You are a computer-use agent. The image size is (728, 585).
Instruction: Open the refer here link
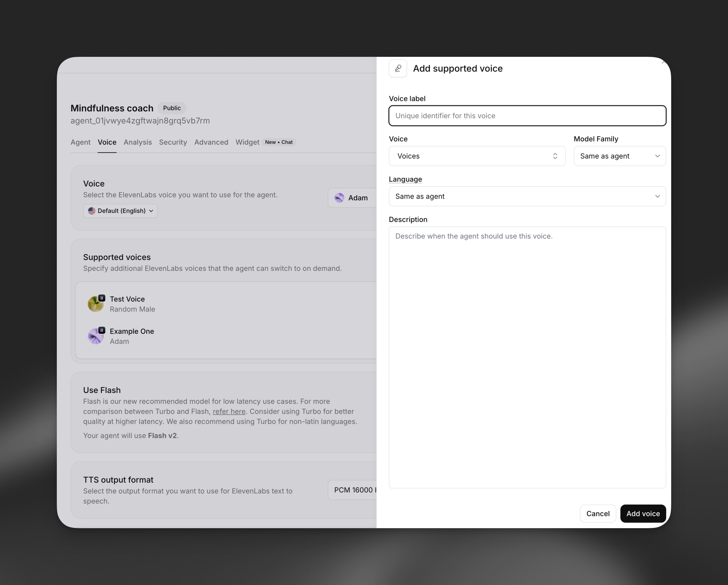tap(229, 411)
